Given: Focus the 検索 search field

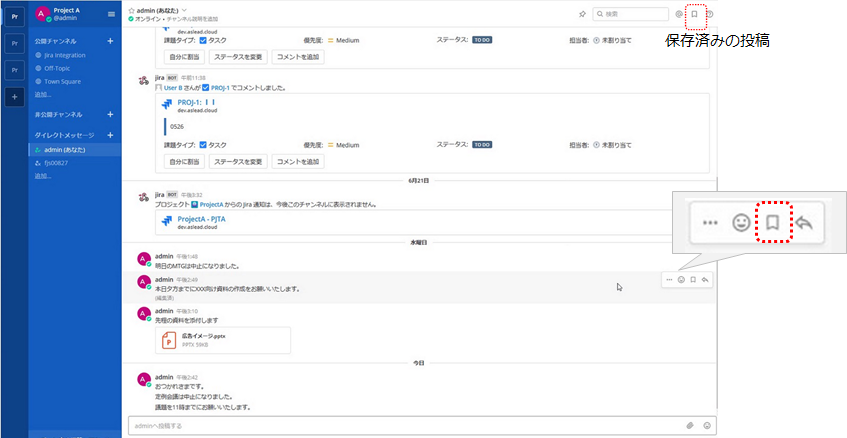Looking at the screenshot, I should (630, 14).
